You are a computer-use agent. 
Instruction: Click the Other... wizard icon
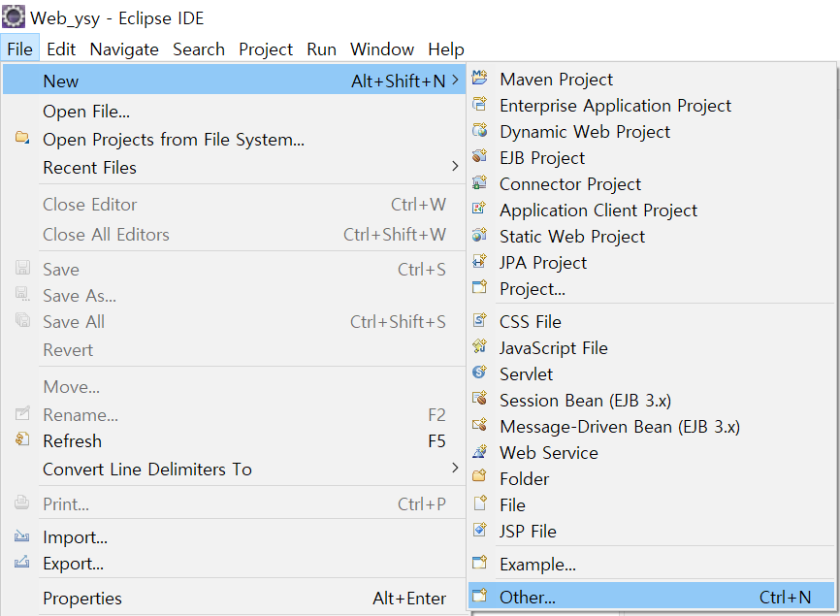tap(479, 595)
